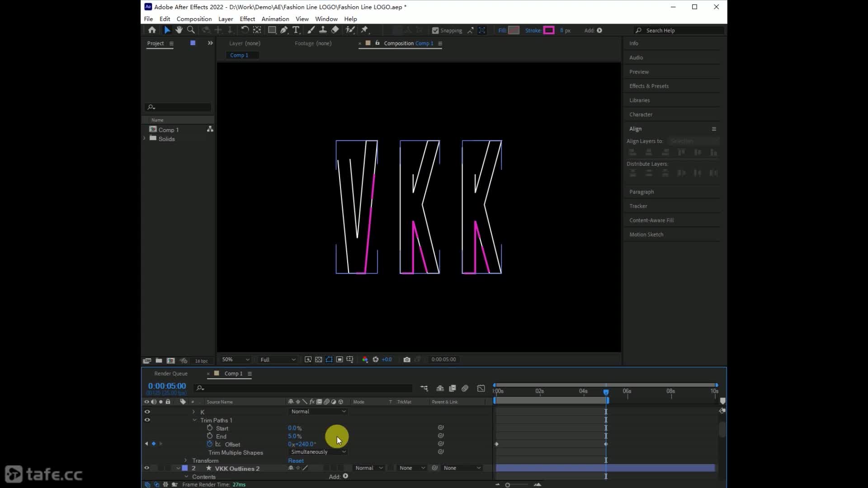Screen dimensions: 868x488
Task: Select the Type tool
Action: pos(296,30)
